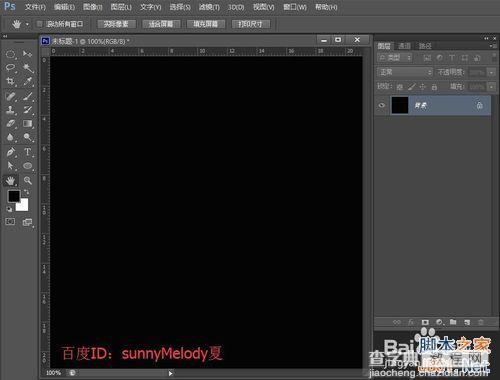Add a layer mask

point(425,322)
